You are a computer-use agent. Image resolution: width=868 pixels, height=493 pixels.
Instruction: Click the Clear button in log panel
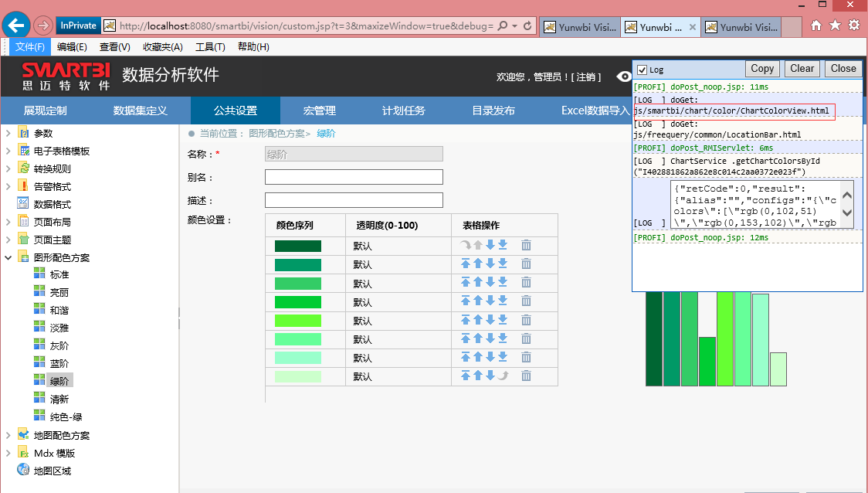tap(802, 69)
